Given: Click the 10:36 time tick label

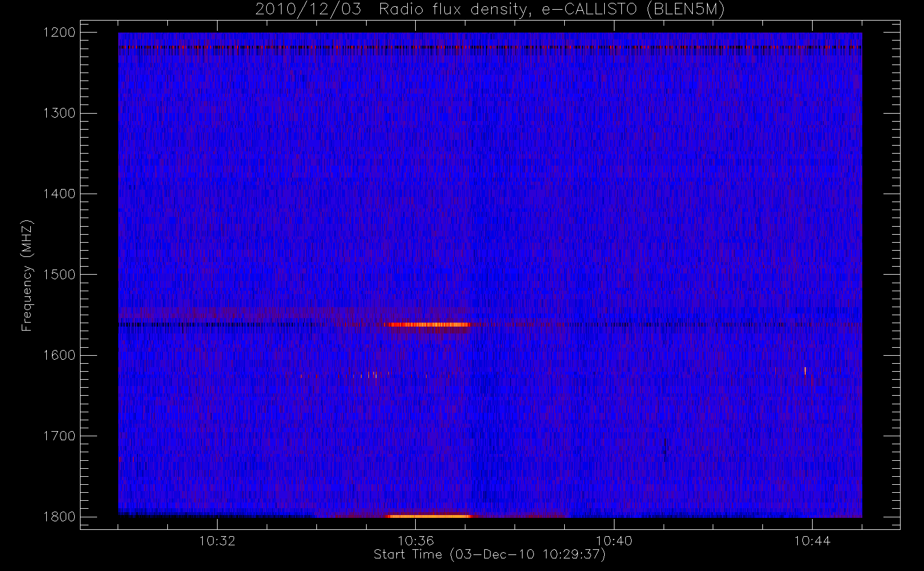Looking at the screenshot, I should tap(416, 541).
